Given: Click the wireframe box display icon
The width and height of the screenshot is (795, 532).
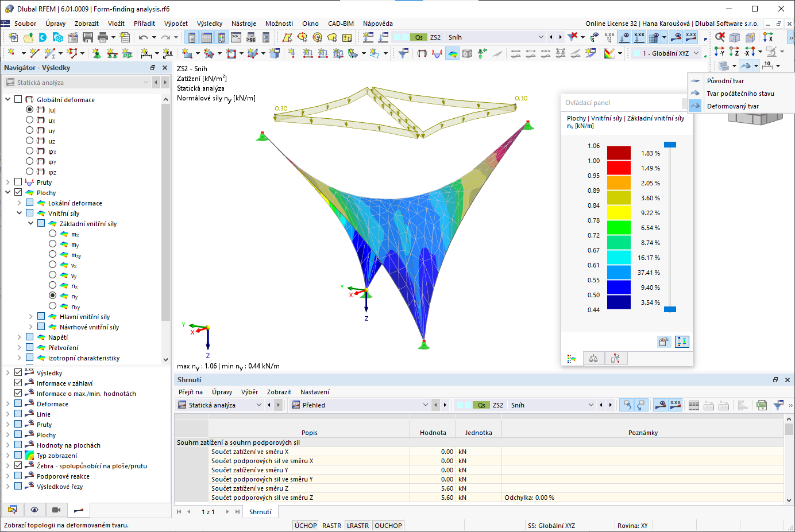Looking at the screenshot, I should coord(735,37).
